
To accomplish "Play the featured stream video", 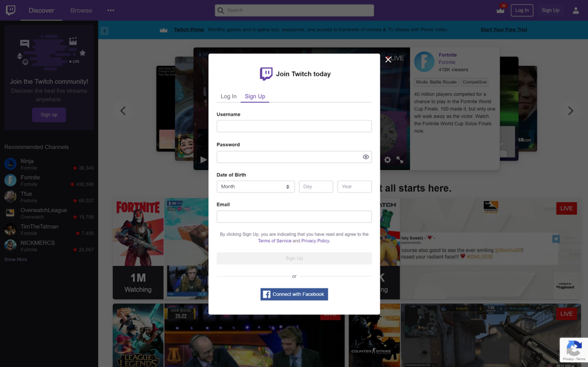I will [203, 160].
